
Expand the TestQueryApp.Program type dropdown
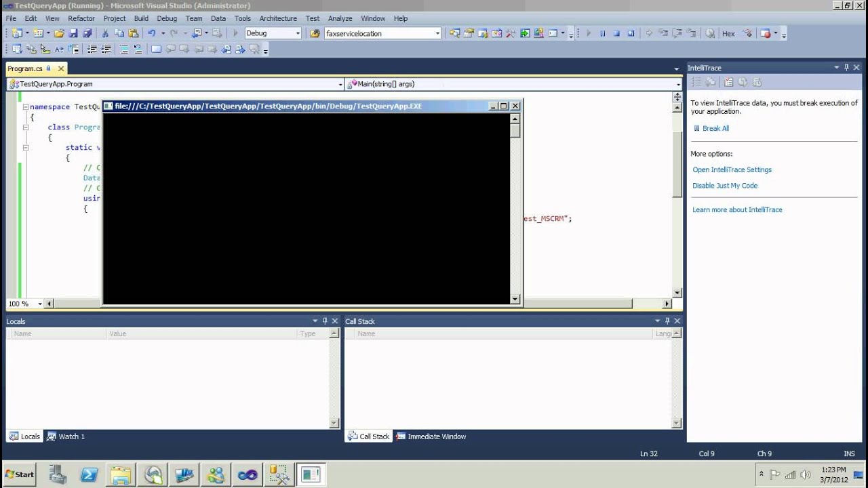click(340, 84)
